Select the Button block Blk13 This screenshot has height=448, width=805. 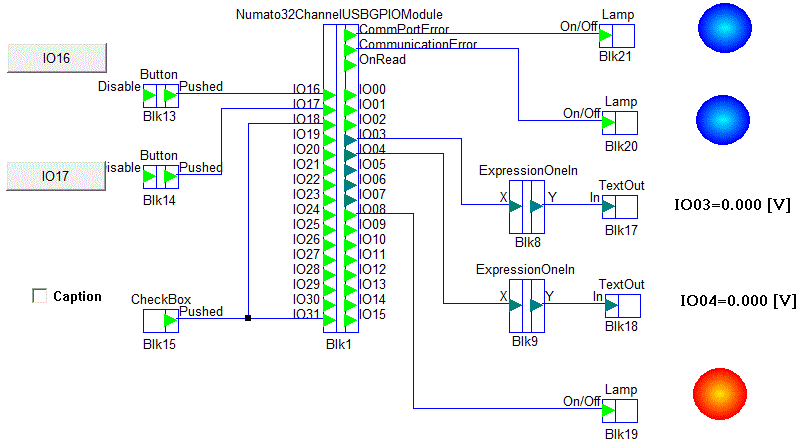pos(160,95)
